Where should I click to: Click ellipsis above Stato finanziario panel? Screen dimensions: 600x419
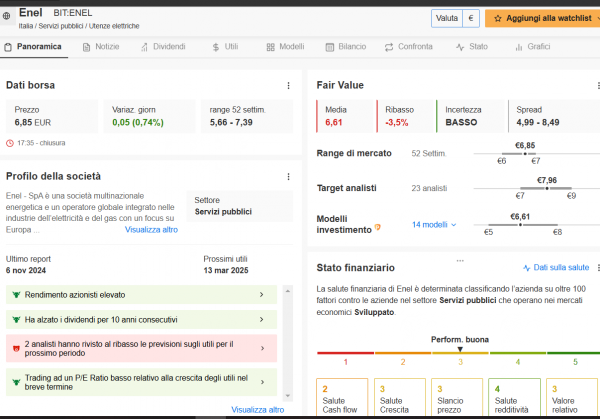(460, 261)
